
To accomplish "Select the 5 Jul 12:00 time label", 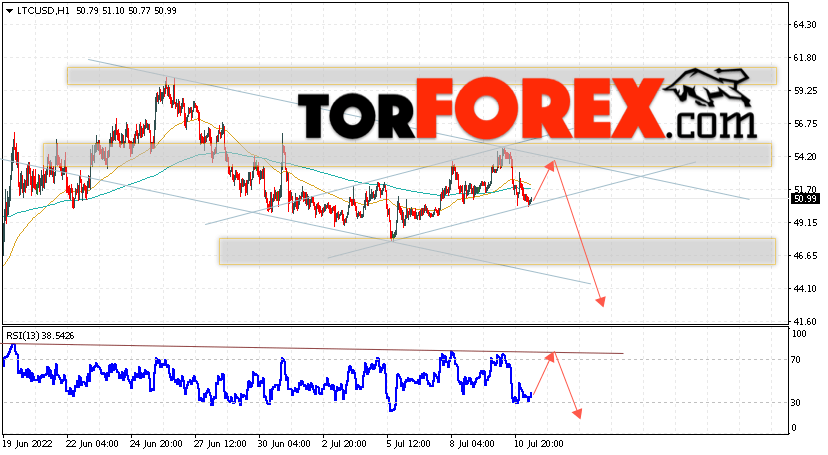I will pyautogui.click(x=408, y=443).
